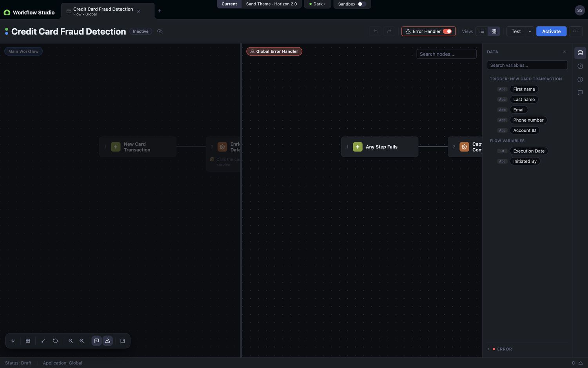Click the Search nodes input field

(x=446, y=54)
